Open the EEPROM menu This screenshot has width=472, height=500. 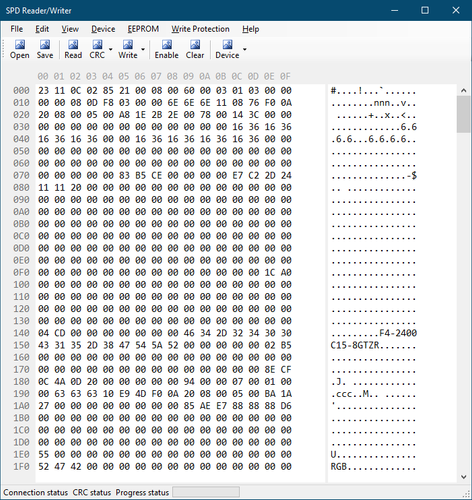click(143, 29)
